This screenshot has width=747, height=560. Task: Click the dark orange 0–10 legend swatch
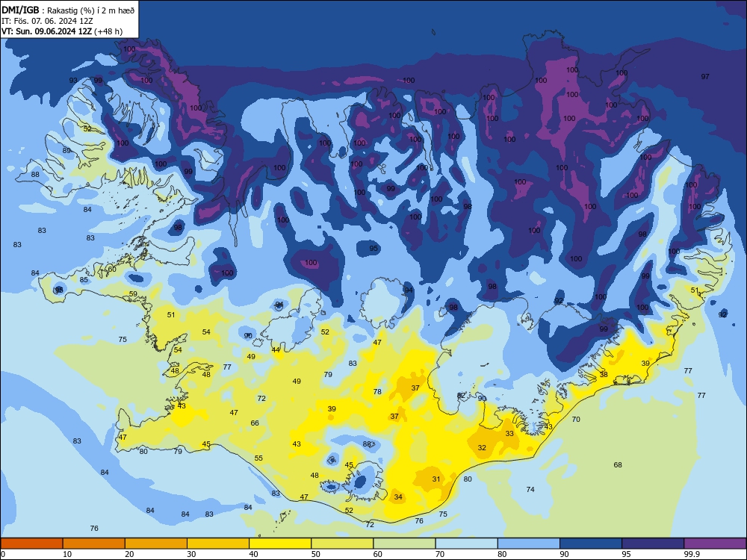tap(31, 544)
